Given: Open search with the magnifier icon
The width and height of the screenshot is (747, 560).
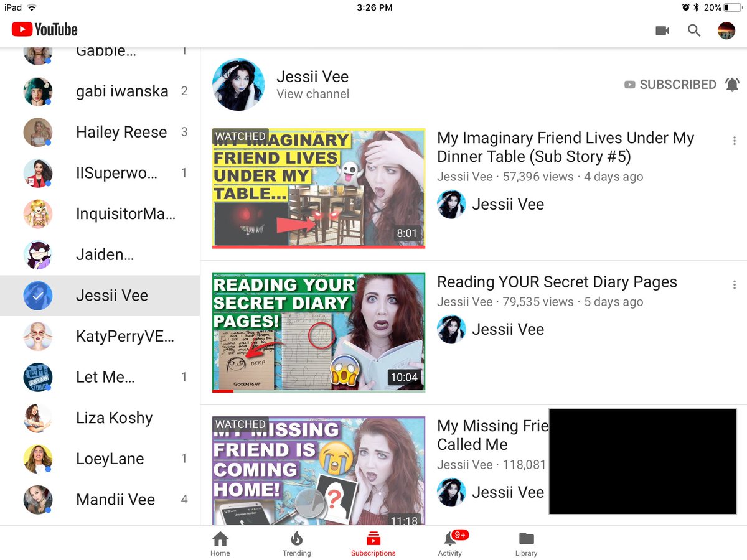Looking at the screenshot, I should [694, 30].
